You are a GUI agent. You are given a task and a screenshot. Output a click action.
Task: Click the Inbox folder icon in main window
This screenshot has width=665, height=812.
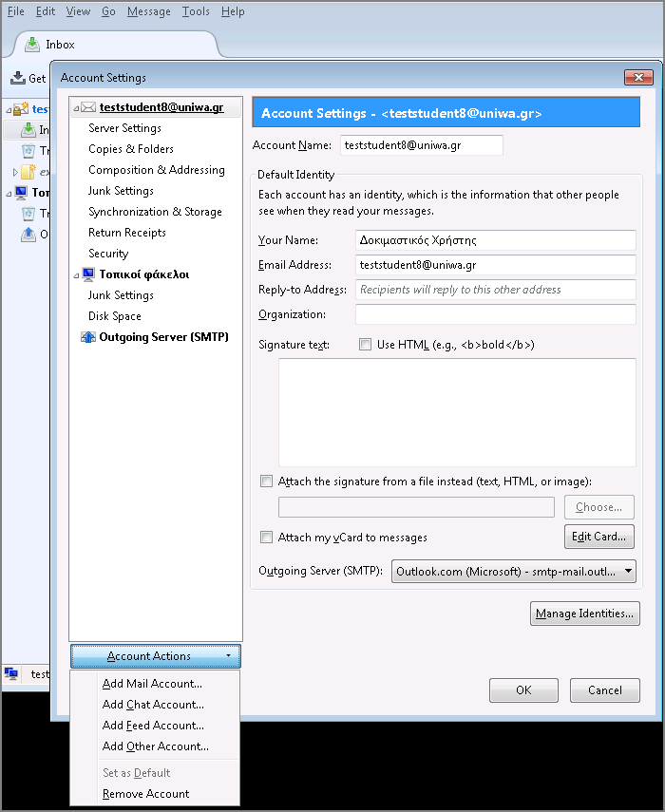[28, 129]
